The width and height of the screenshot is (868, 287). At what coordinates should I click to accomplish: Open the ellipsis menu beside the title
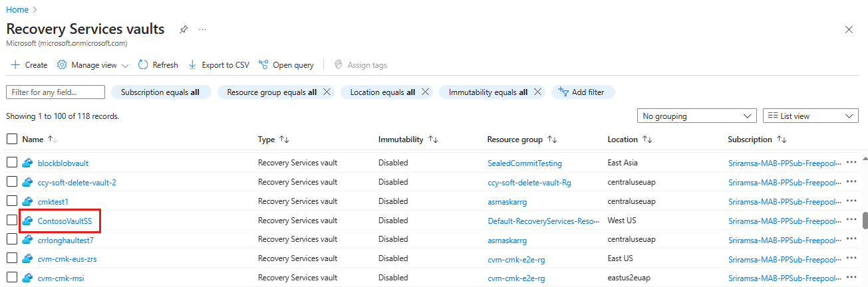click(x=202, y=29)
